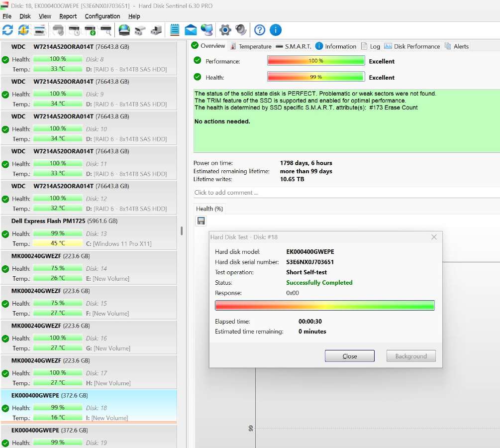This screenshot has width=500, height=448.
Task: Select the MK000240GWEZF entry for Disk 15
Action: click(89, 302)
